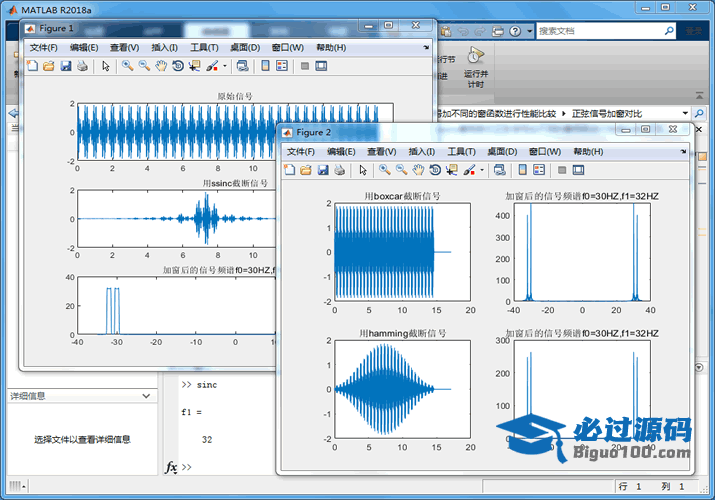Click the Run and Time (运行并计时) button
The height and width of the screenshot is (500, 715).
click(x=476, y=66)
